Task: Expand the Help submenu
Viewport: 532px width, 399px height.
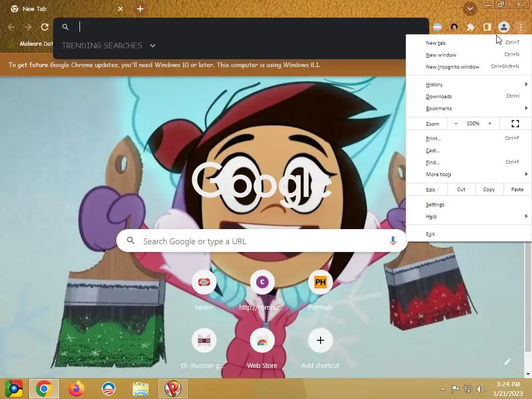Action: [x=469, y=217]
